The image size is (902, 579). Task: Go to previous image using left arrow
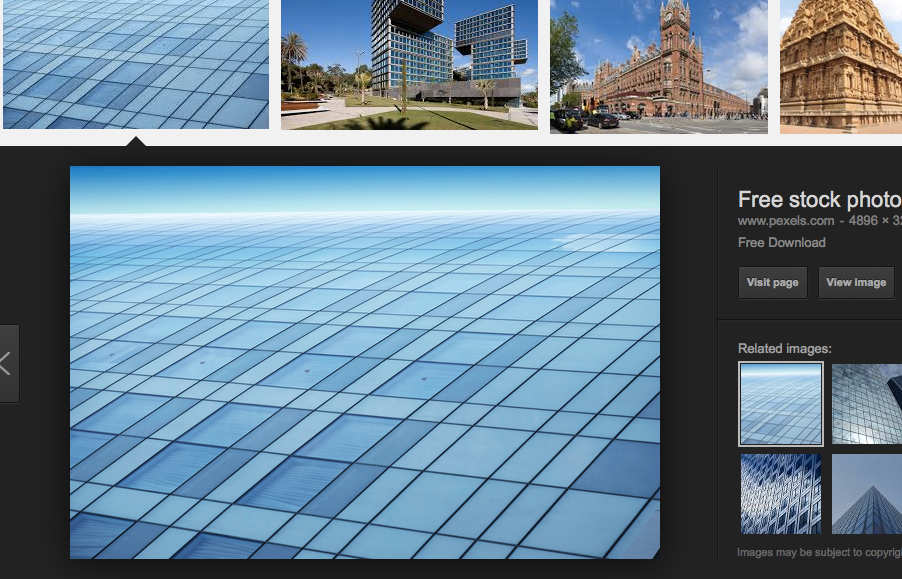coord(7,363)
